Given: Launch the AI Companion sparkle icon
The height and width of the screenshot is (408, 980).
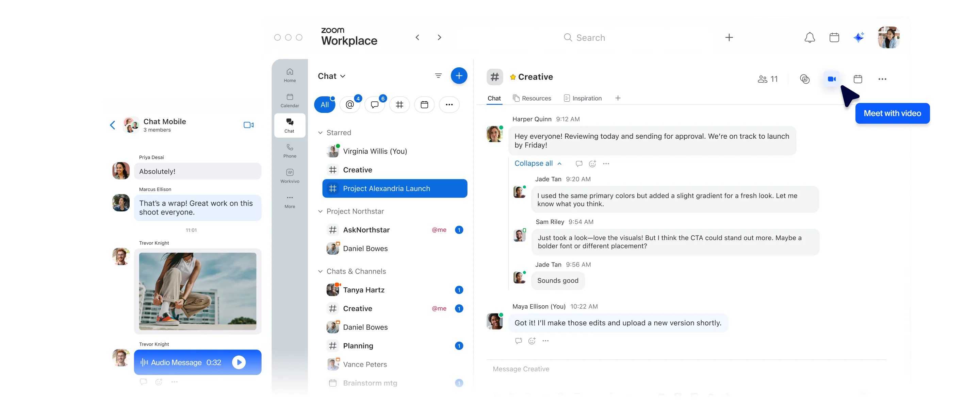Looking at the screenshot, I should point(859,37).
